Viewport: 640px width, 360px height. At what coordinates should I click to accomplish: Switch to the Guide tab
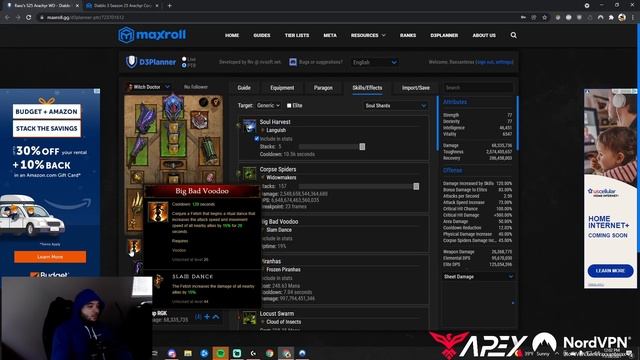[x=244, y=88]
